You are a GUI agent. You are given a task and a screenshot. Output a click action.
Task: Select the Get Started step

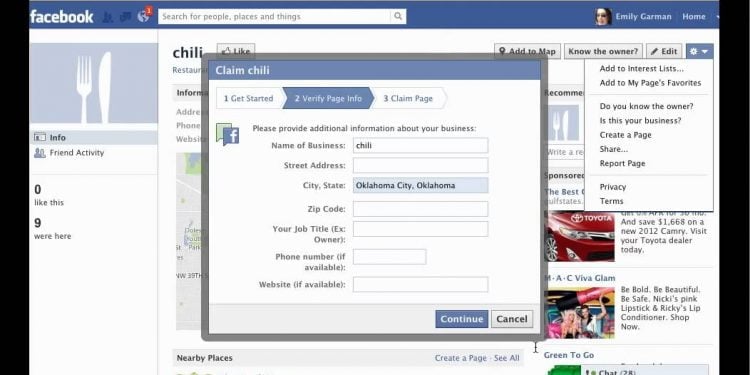point(249,98)
